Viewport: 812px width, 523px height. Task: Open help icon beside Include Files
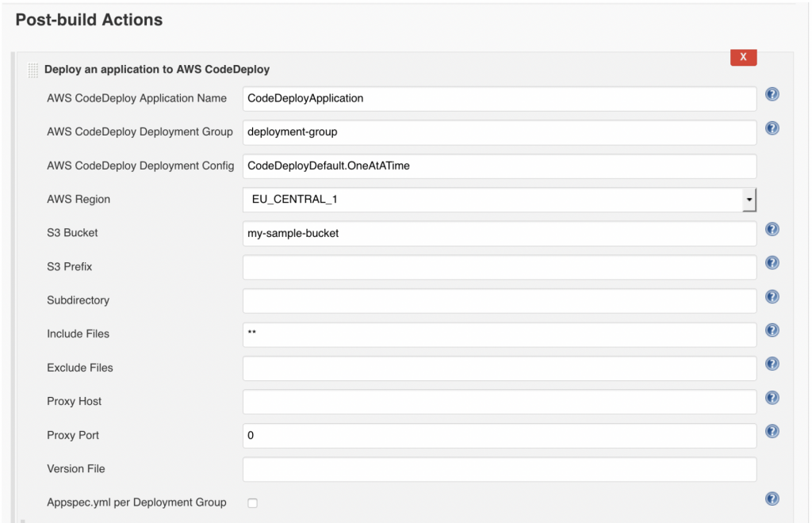tap(772, 330)
